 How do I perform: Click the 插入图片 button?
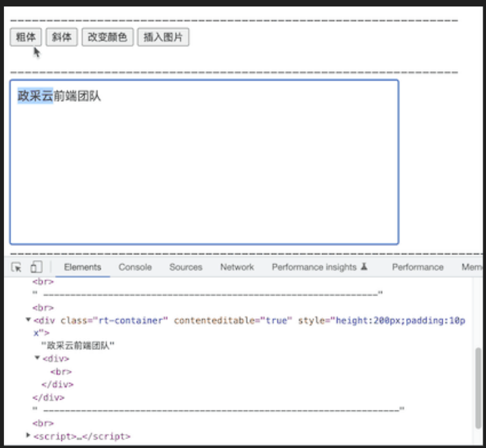coord(163,37)
